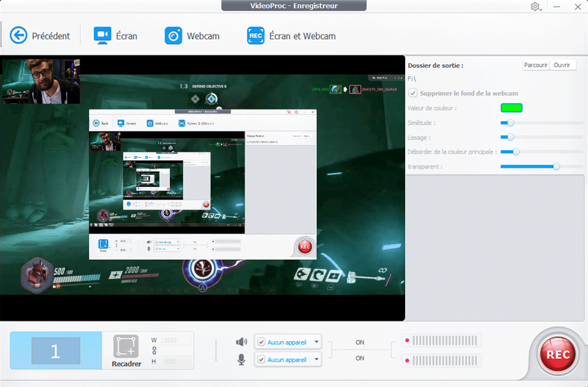Toggle the speaker device checkbox
The width and height of the screenshot is (588, 387).
click(x=261, y=342)
